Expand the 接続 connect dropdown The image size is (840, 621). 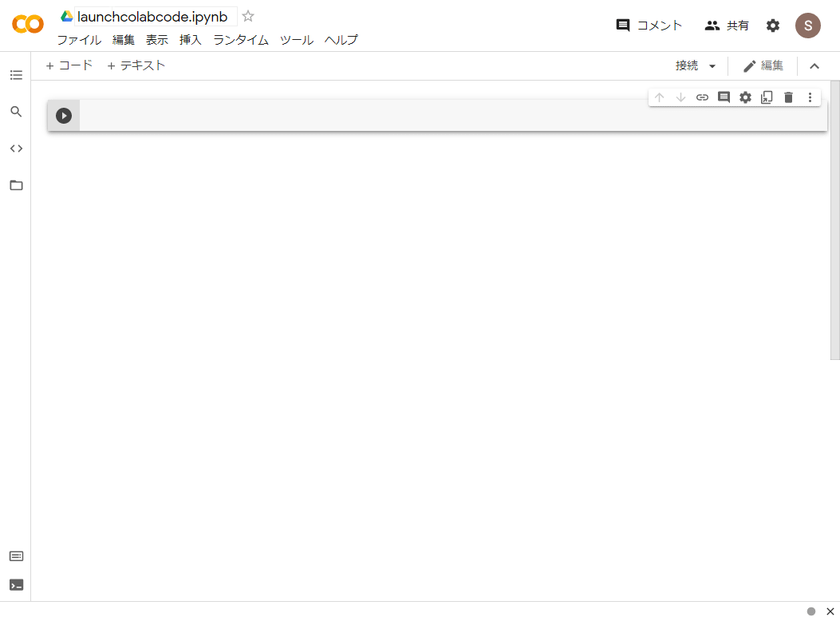pos(693,65)
